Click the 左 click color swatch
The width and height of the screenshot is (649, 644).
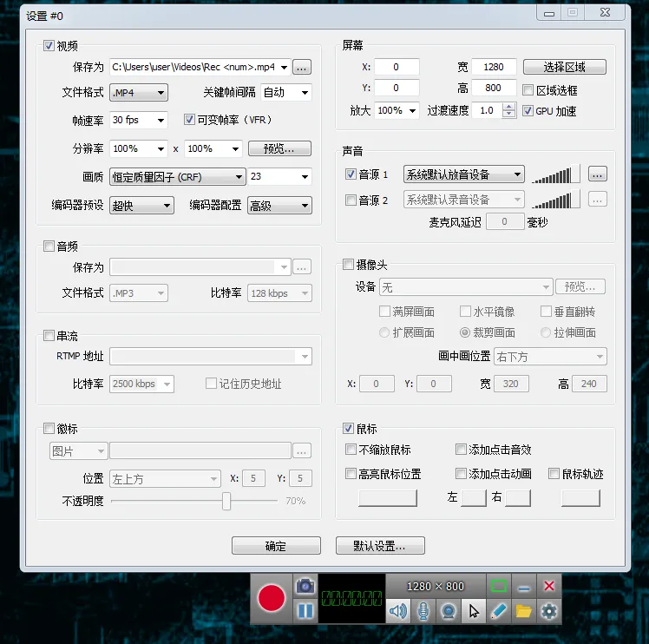pyautogui.click(x=474, y=497)
